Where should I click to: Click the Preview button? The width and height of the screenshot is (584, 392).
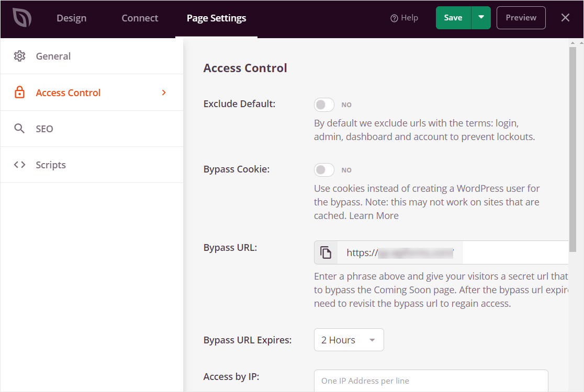(521, 18)
